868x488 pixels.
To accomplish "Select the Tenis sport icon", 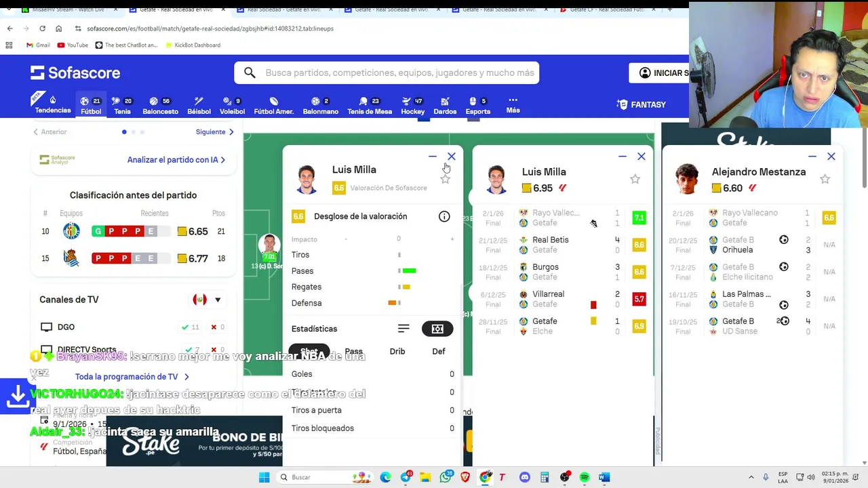I will pyautogui.click(x=122, y=105).
